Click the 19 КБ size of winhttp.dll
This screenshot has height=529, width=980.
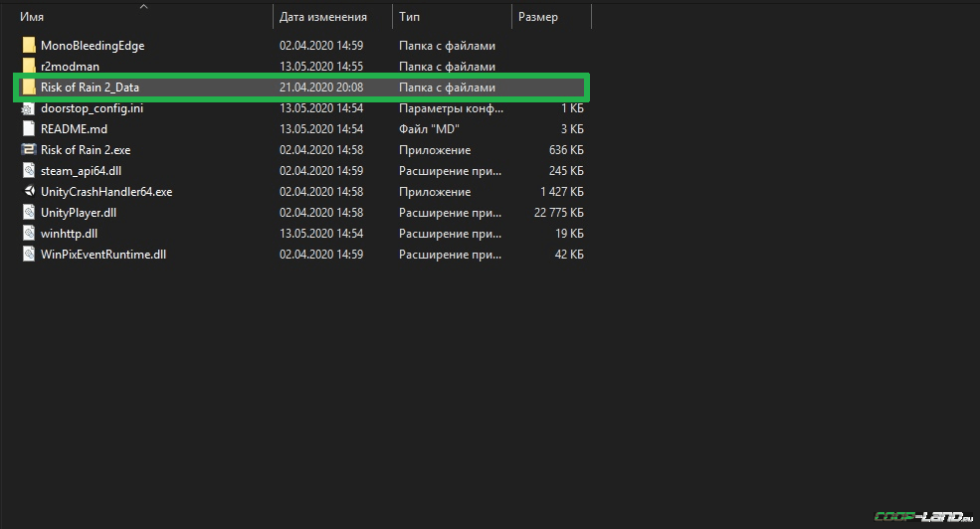click(569, 234)
